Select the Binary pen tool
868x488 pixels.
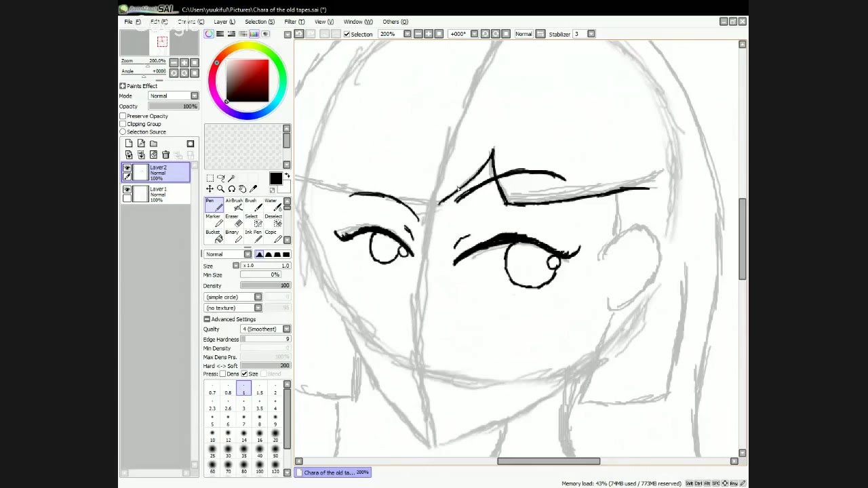(233, 237)
